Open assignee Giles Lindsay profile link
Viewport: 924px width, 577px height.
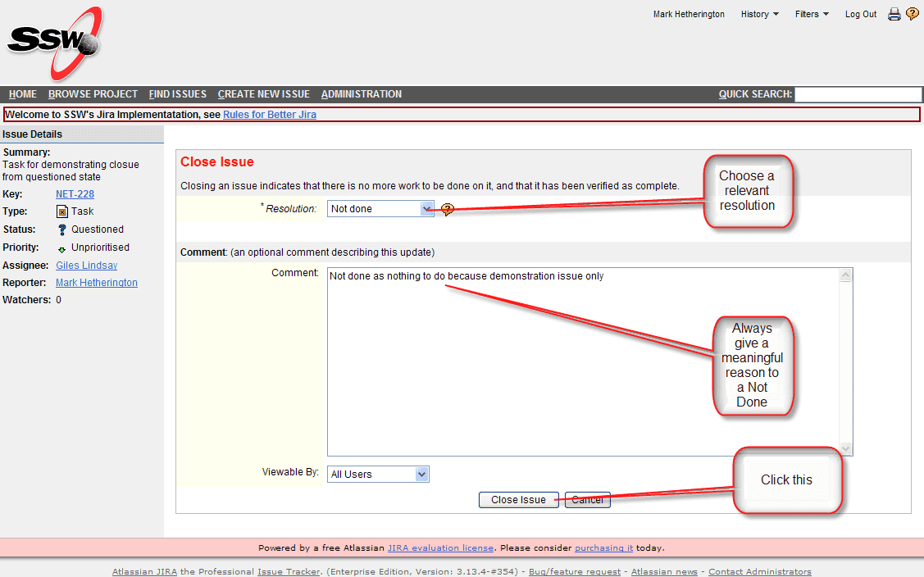tap(86, 266)
